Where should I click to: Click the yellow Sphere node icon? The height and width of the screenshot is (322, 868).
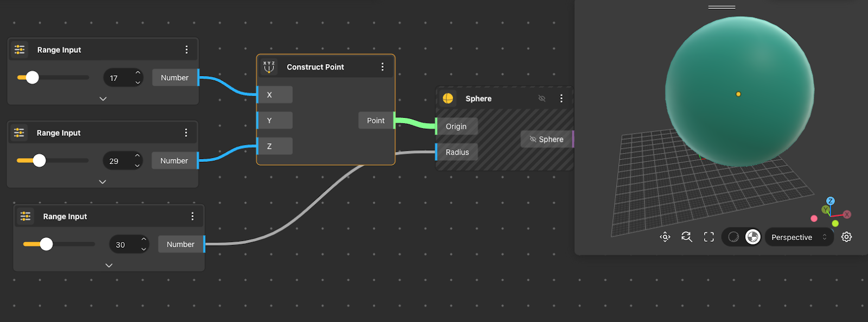[448, 98]
